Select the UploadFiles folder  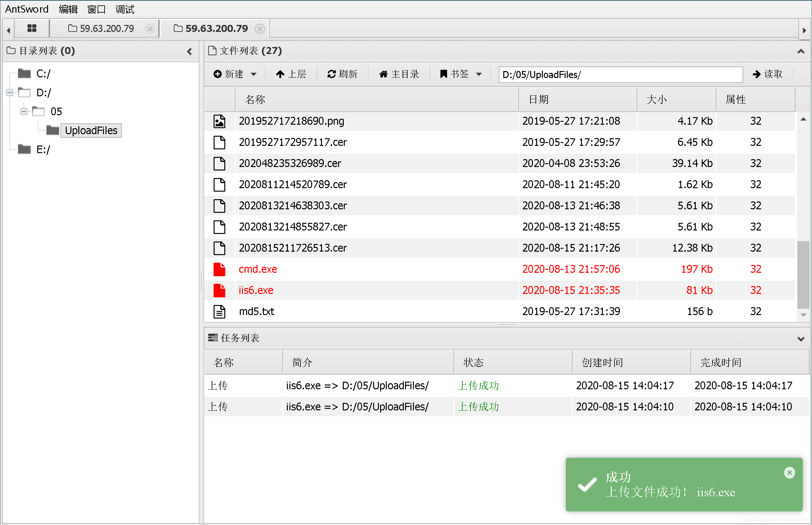(91, 131)
